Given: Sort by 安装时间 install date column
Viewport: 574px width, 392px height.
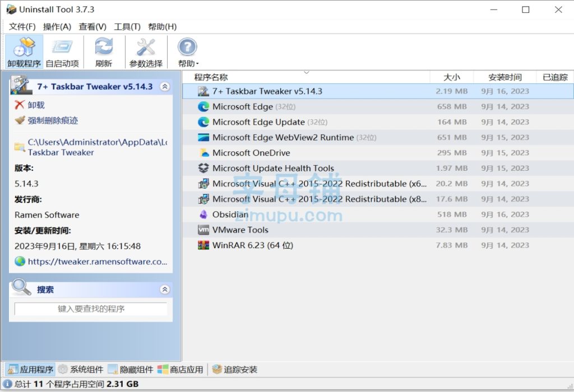Looking at the screenshot, I should click(x=505, y=77).
